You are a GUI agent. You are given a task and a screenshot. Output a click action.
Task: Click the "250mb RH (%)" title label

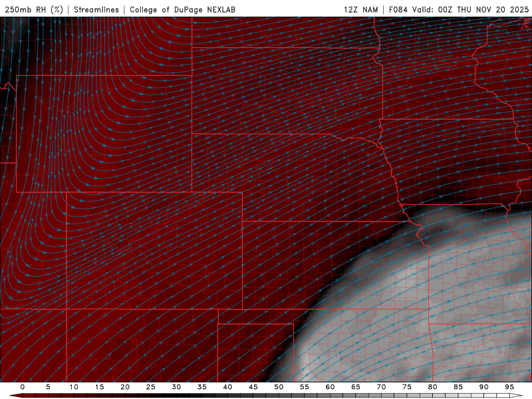tap(34, 9)
